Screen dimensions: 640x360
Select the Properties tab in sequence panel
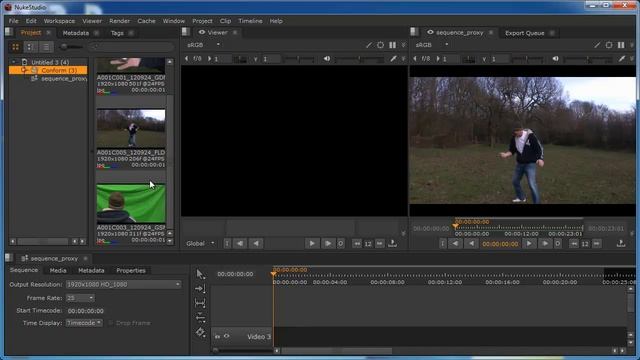[131, 270]
